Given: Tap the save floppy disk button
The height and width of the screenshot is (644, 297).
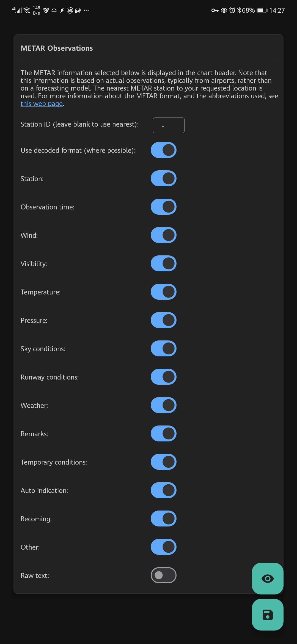Looking at the screenshot, I should coord(267,615).
